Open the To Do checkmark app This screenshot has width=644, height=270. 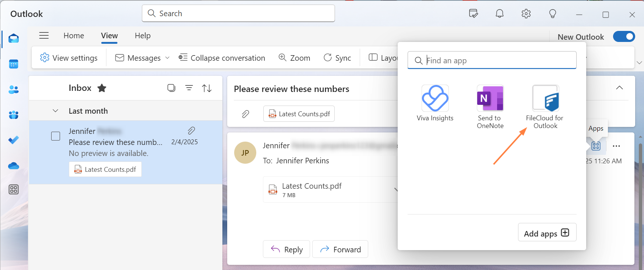(x=14, y=140)
